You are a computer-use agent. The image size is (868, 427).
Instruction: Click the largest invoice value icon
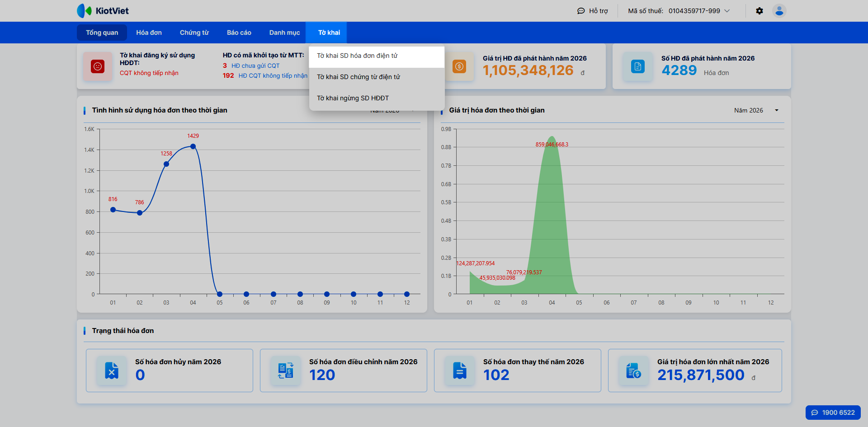pos(633,371)
